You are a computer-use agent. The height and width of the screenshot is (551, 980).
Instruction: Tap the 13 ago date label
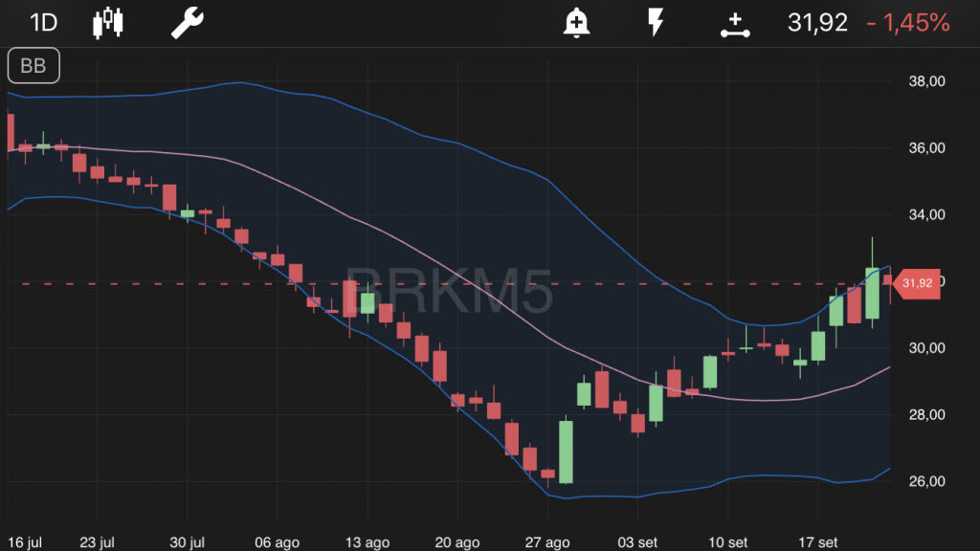tap(367, 542)
